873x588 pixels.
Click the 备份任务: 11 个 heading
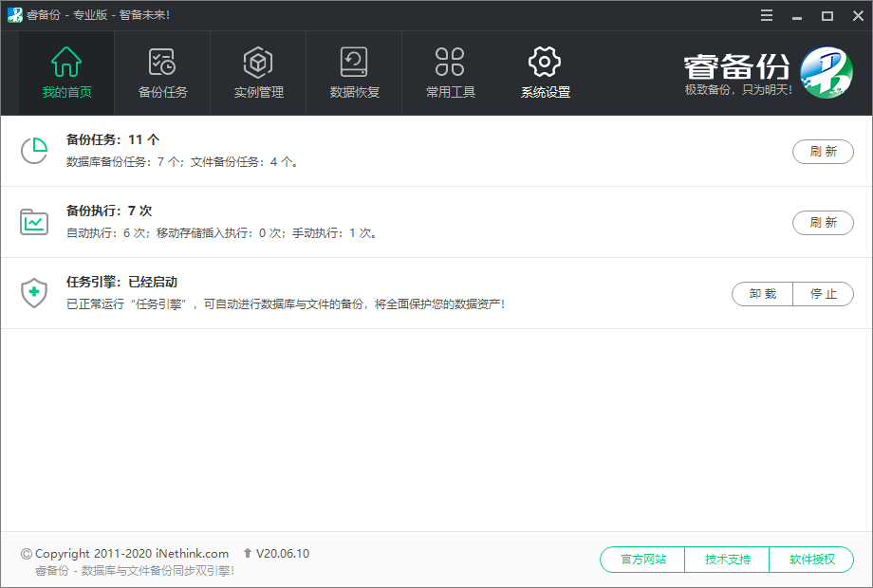(x=113, y=139)
